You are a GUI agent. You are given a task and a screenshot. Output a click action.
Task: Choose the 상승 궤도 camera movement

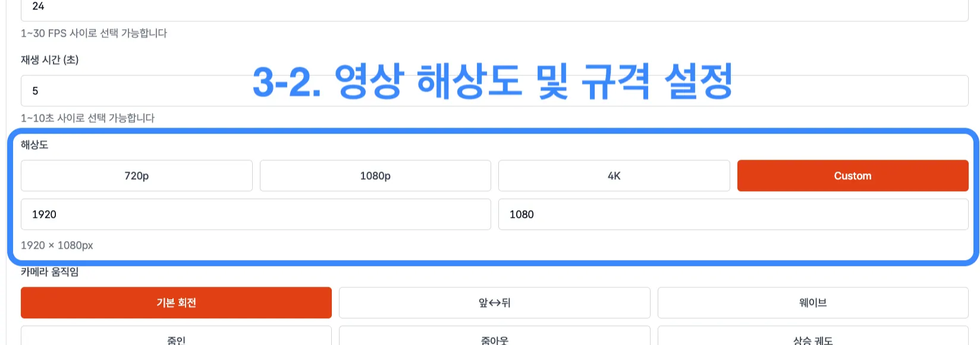(x=813, y=336)
